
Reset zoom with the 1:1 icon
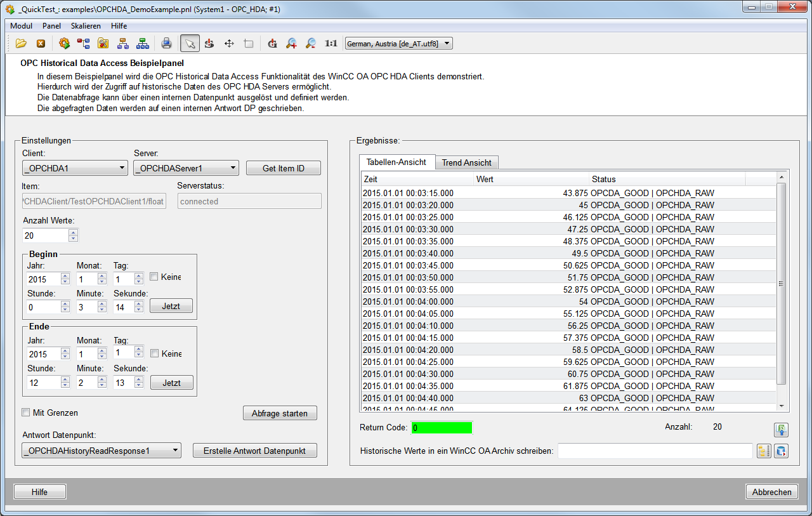click(331, 43)
